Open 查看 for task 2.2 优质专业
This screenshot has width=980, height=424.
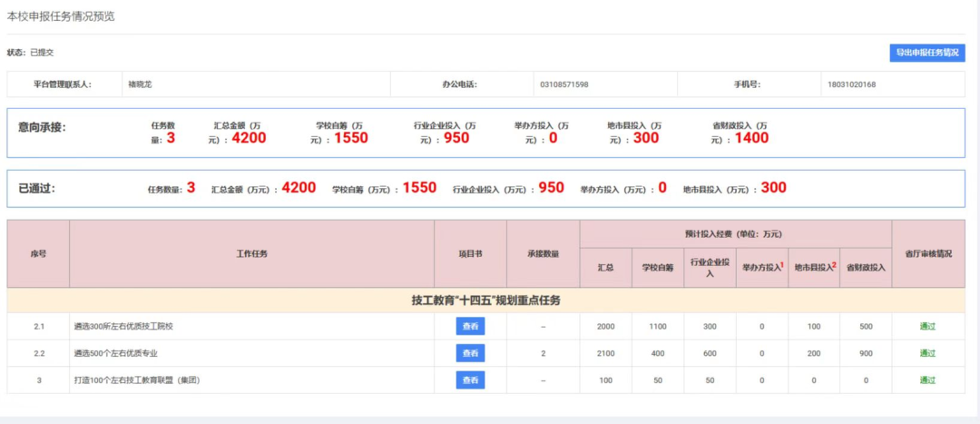point(470,353)
